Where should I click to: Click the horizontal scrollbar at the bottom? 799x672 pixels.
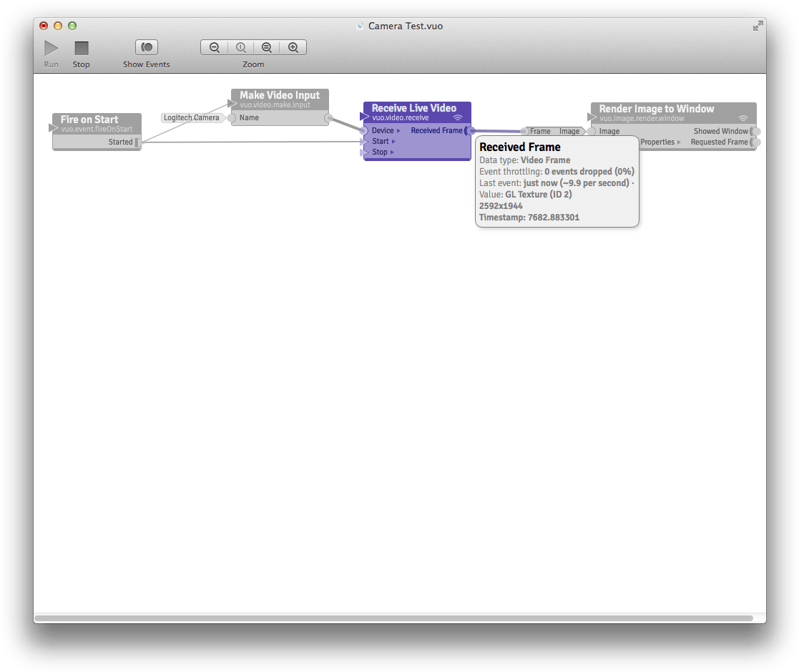coord(393,618)
